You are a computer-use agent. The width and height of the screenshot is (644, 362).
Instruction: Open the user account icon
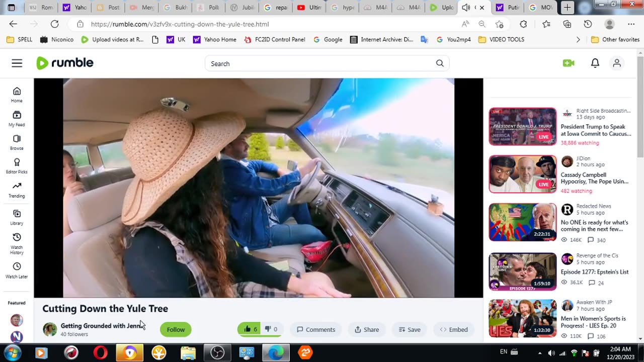click(x=617, y=63)
